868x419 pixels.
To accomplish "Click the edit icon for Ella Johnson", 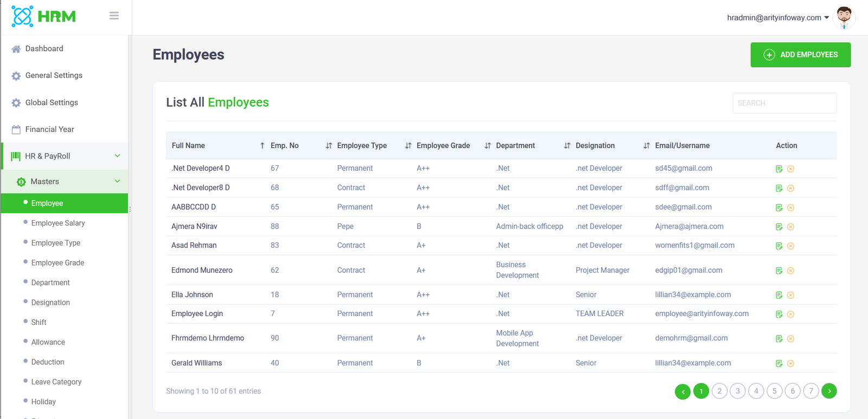I will click(x=779, y=295).
